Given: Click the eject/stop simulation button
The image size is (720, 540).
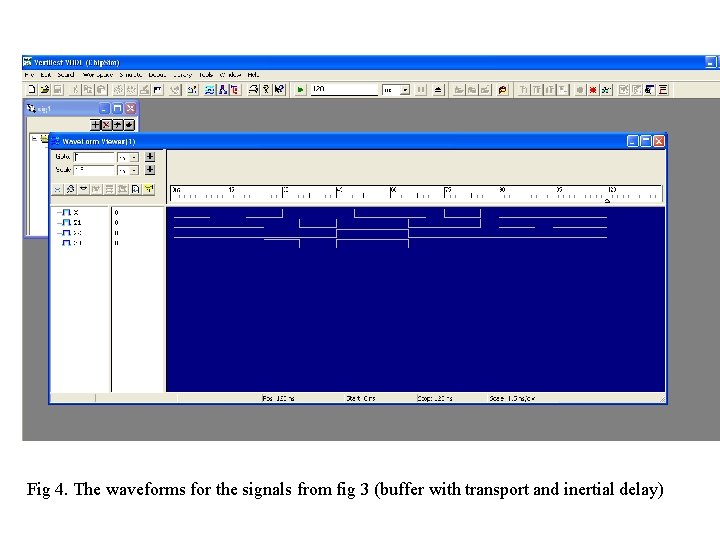Looking at the screenshot, I should [x=438, y=90].
